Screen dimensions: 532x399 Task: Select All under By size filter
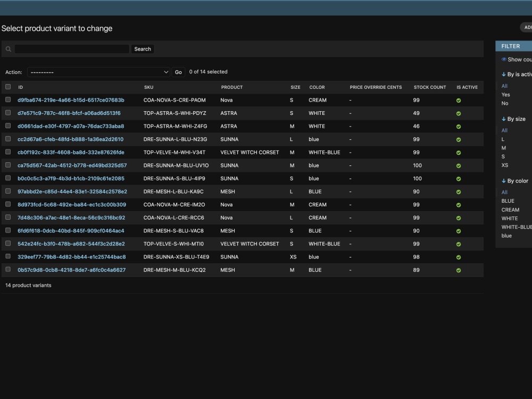coord(504,130)
